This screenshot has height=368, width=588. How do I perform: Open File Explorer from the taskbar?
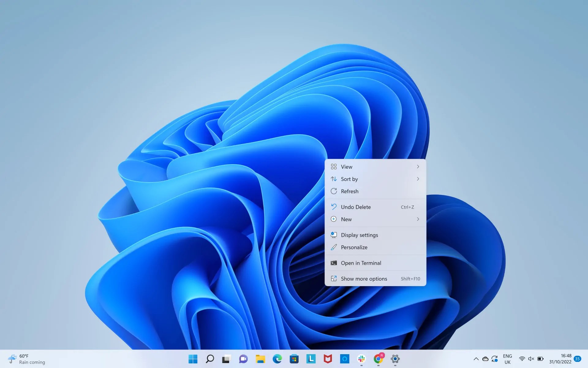[x=260, y=359]
